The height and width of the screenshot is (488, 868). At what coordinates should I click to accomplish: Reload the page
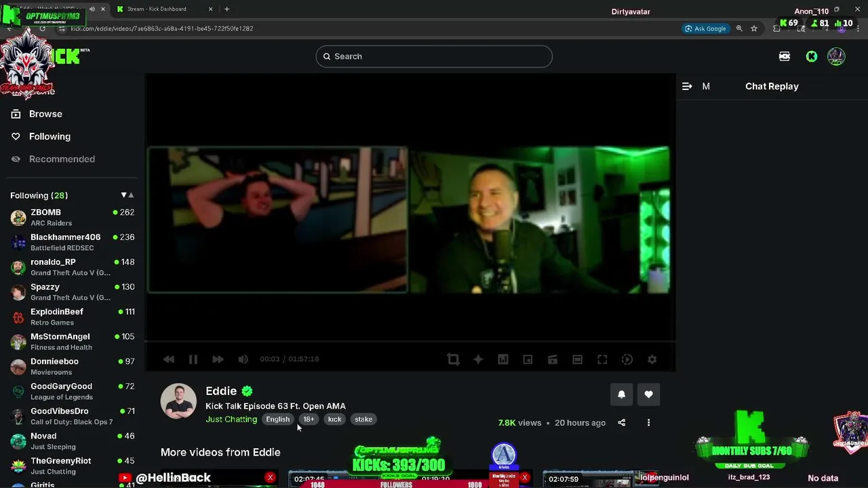coord(42,28)
